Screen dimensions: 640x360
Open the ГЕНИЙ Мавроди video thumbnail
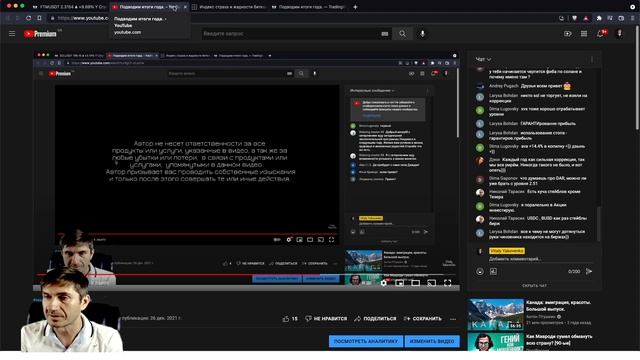496,342
